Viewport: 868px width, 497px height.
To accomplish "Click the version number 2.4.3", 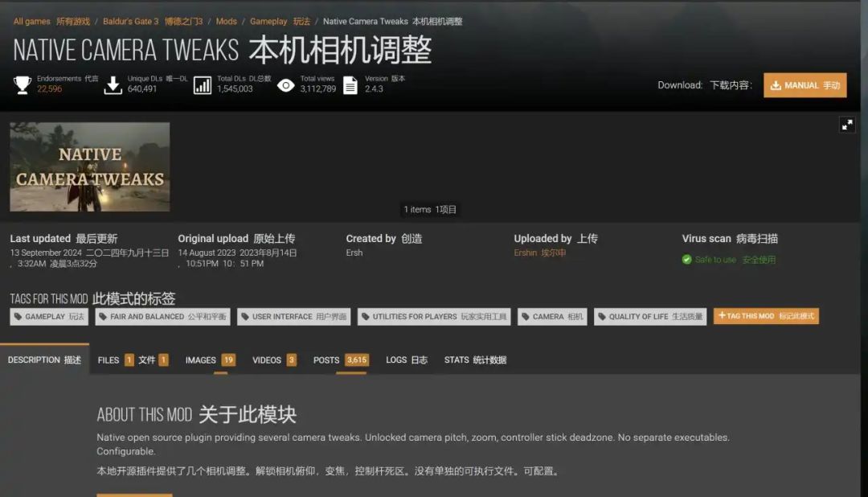I will 374,88.
